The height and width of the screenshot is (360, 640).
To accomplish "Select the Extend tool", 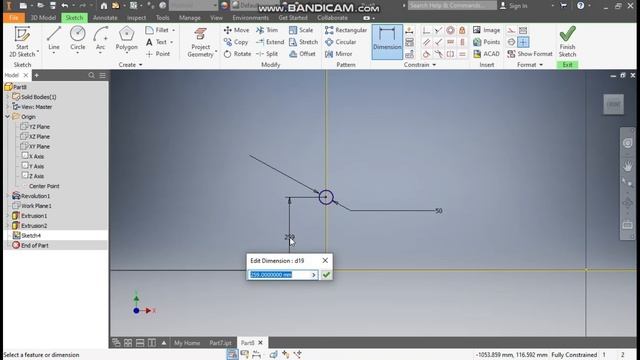I will click(x=270, y=42).
